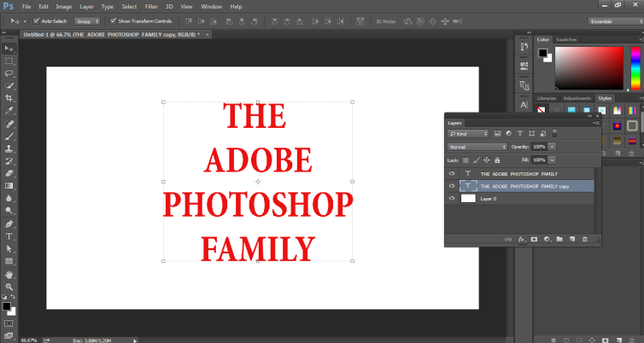The image size is (644, 343).
Task: Select the Crop tool
Action: click(9, 98)
